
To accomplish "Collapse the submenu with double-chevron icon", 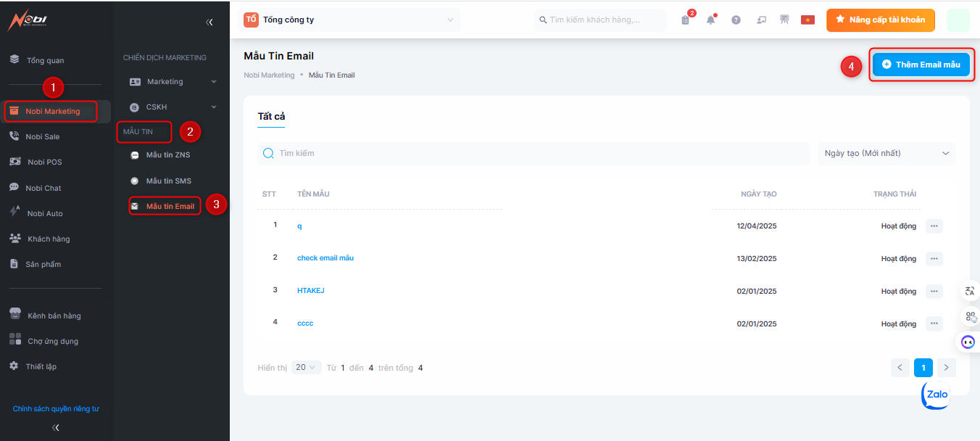I will point(209,22).
